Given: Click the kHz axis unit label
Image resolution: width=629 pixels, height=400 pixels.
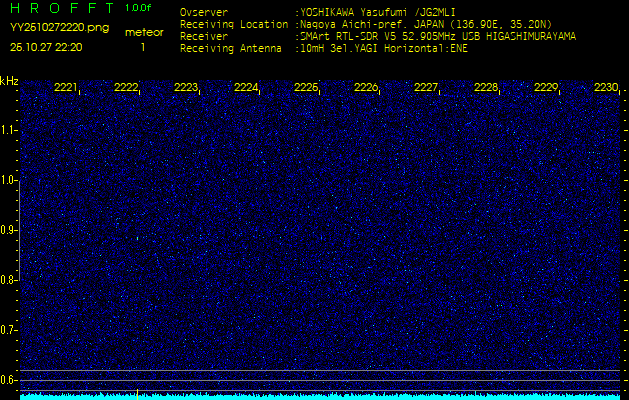Looking at the screenshot, I should [9, 81].
